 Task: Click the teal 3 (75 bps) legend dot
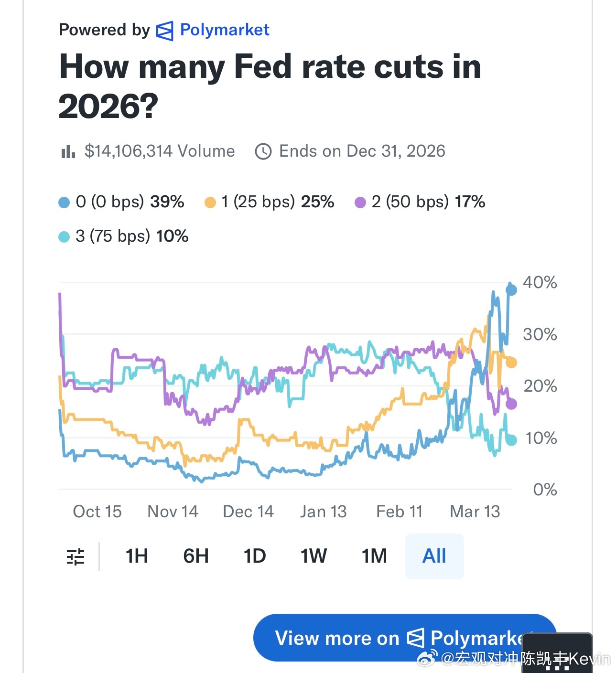(64, 237)
